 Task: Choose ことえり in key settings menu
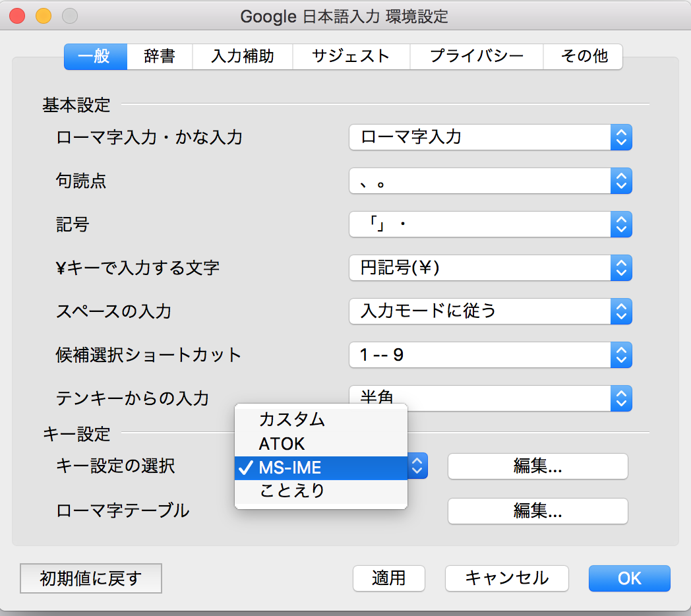[x=321, y=491]
